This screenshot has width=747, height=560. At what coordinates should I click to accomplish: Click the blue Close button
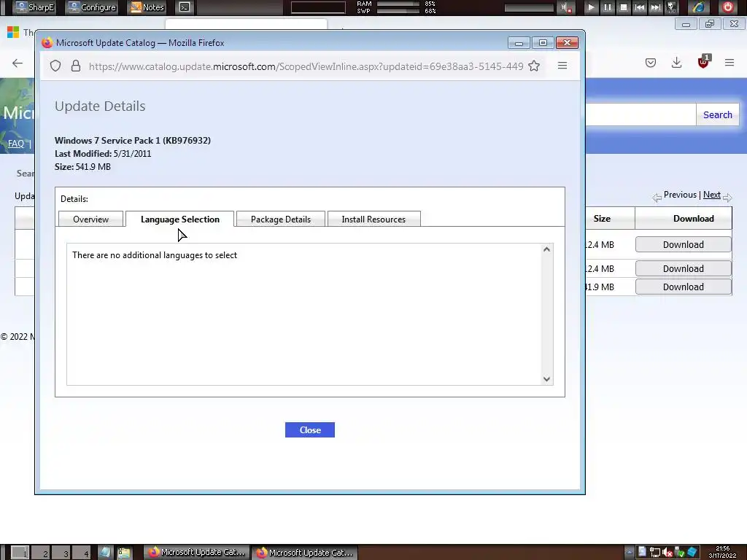309,429
